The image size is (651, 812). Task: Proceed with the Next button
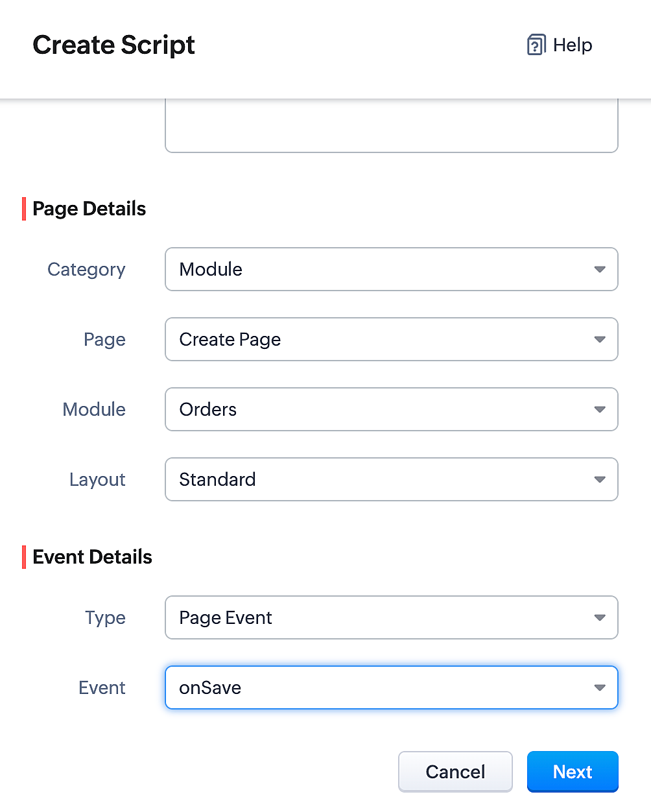tap(573, 772)
